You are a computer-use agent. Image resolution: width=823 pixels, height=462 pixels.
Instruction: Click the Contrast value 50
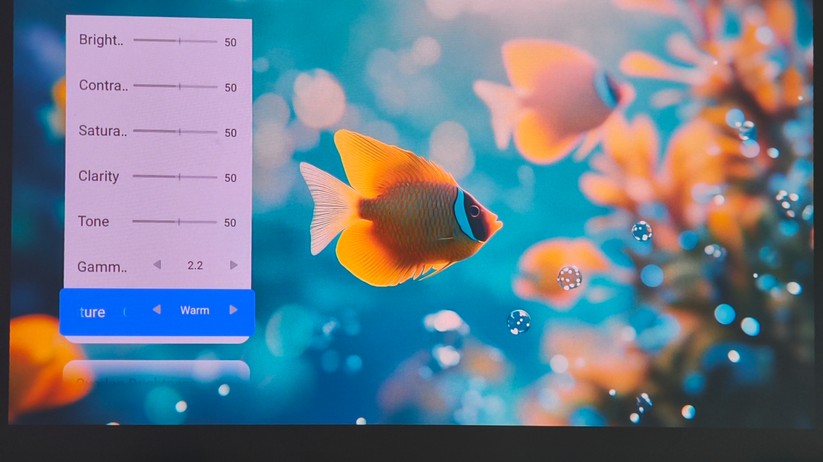coord(230,88)
